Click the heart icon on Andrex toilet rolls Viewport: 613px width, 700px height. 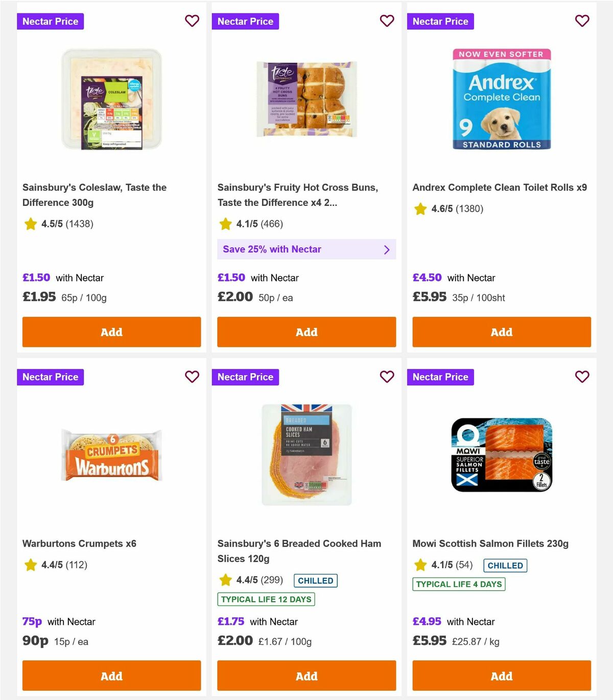point(582,21)
